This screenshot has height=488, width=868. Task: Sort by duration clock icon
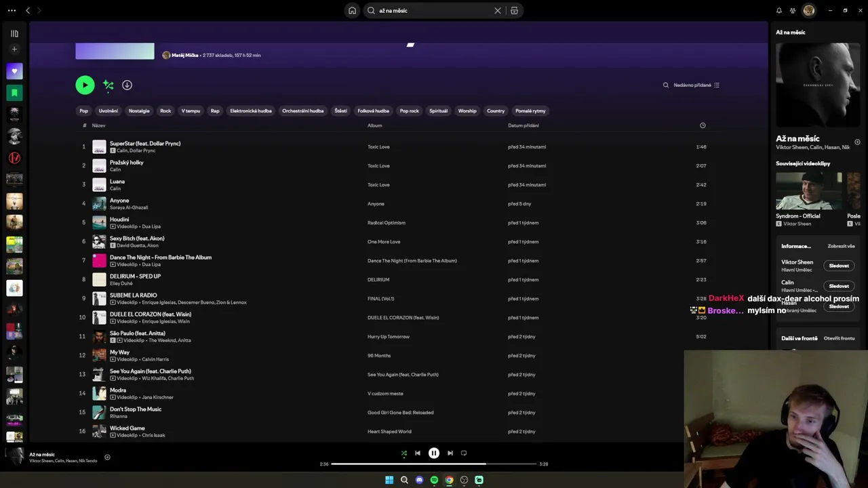[x=703, y=125]
